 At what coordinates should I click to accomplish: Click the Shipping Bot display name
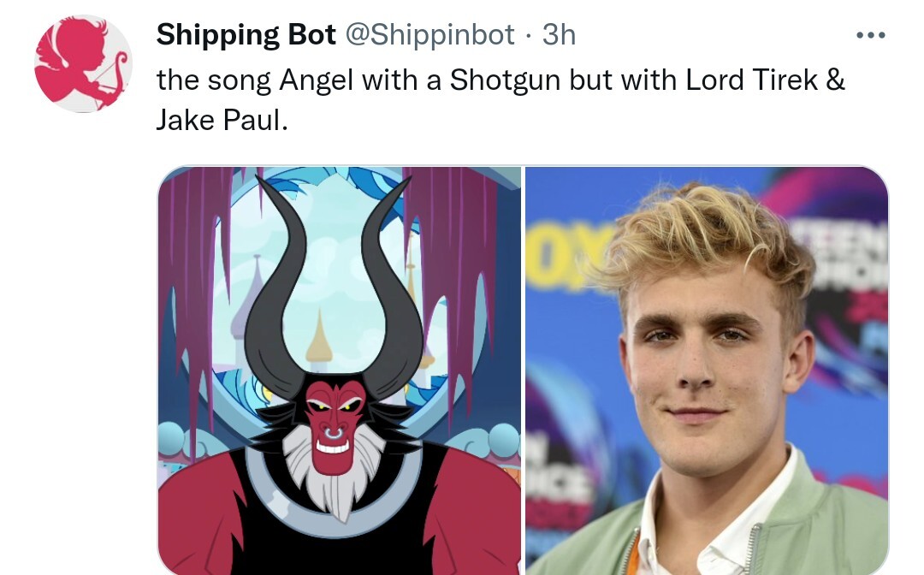(x=246, y=34)
